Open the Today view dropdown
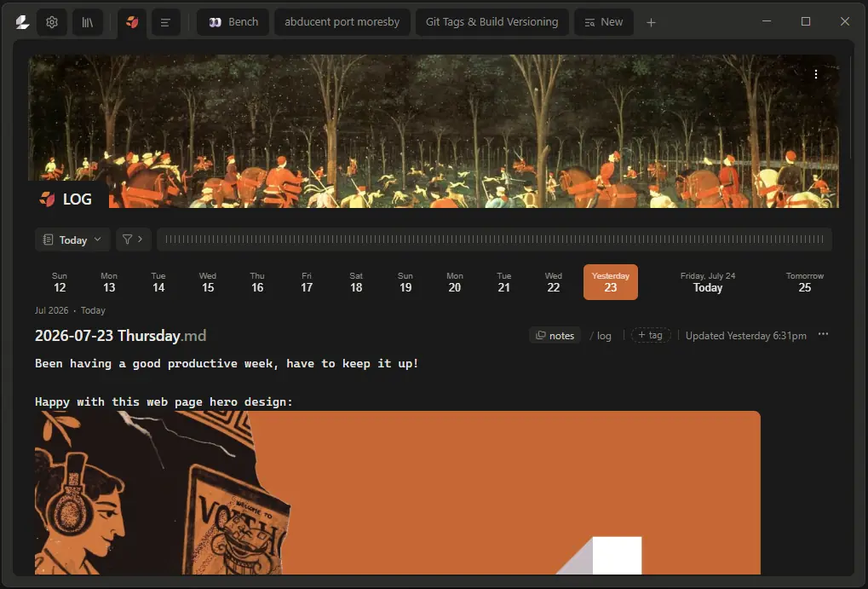Viewport: 868px width, 589px height. coord(72,240)
